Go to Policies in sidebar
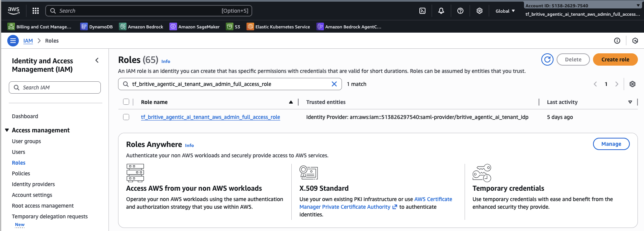Image resolution: width=644 pixels, height=231 pixels. click(x=21, y=173)
